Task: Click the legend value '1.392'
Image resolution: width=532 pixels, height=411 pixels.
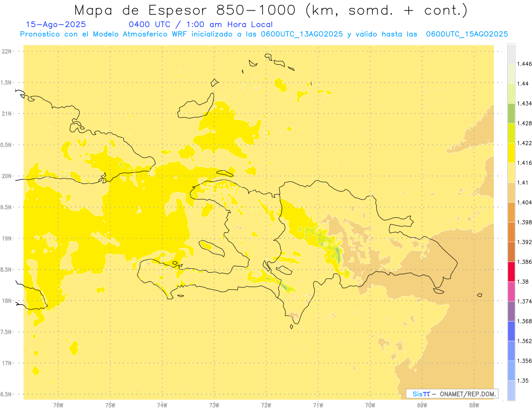Action: [524, 242]
